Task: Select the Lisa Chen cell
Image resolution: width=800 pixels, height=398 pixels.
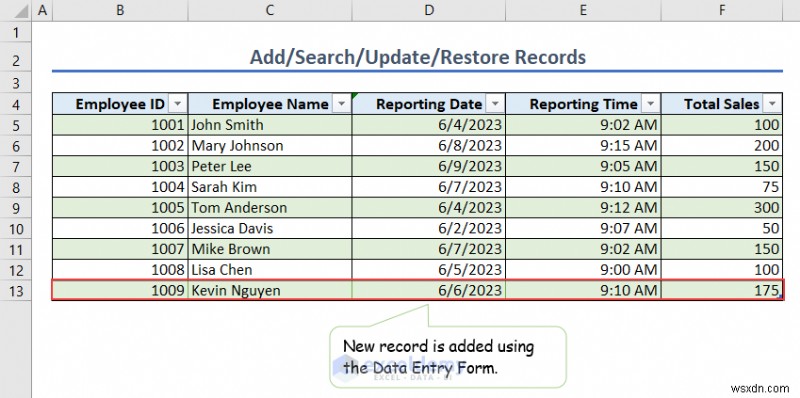Action: [x=270, y=270]
